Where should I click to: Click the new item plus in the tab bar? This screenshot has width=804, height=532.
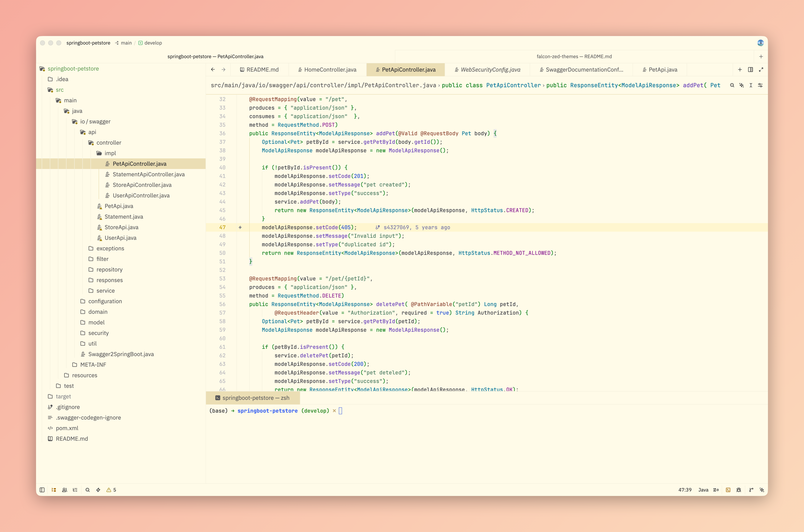tap(740, 70)
